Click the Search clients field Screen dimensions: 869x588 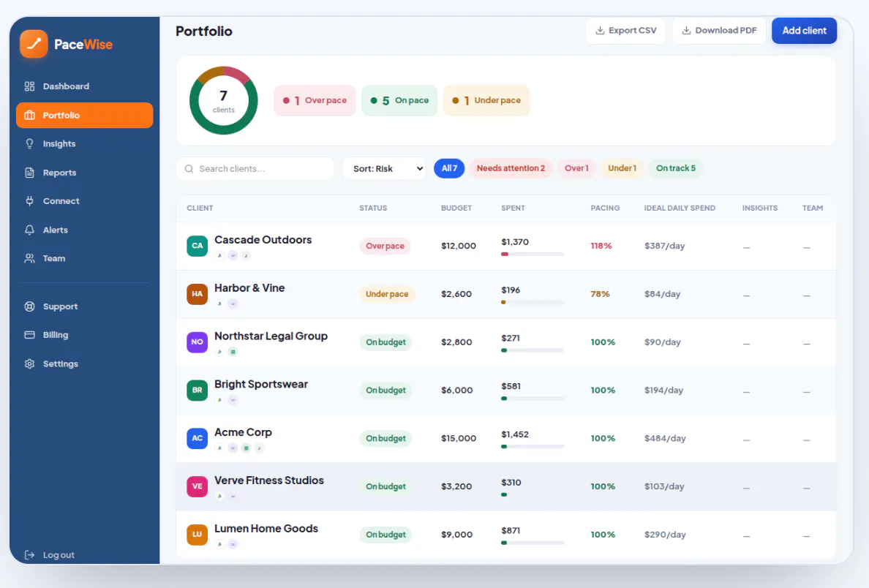click(x=255, y=168)
